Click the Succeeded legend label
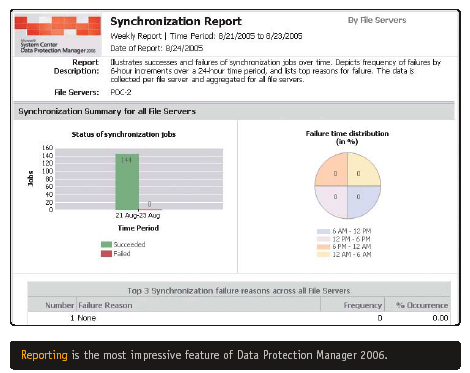This screenshot has height=373, width=470. 129,244
